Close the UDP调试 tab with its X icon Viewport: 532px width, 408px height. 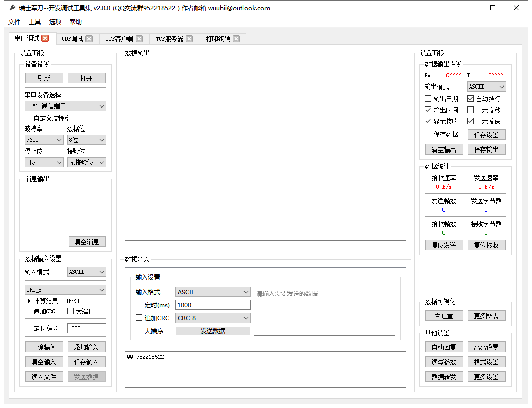coord(90,38)
